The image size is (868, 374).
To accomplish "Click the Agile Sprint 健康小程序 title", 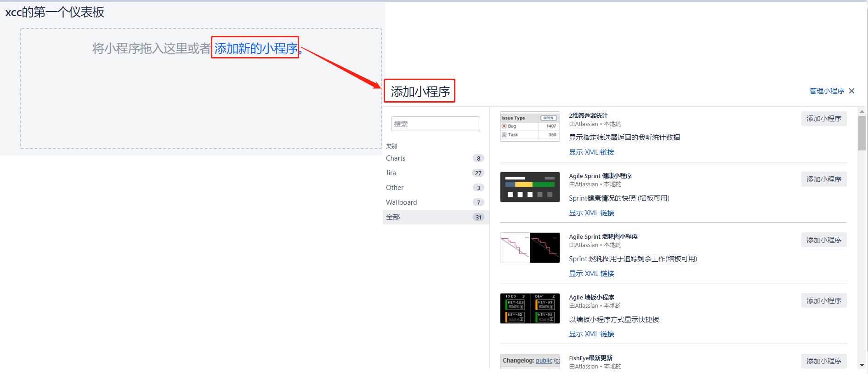I will tap(600, 176).
